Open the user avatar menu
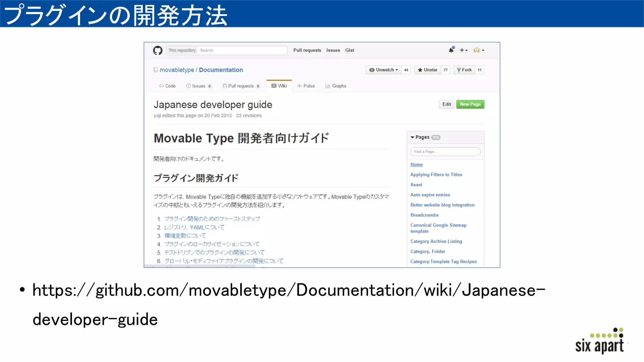This screenshot has width=644, height=362. pyautogui.click(x=479, y=50)
